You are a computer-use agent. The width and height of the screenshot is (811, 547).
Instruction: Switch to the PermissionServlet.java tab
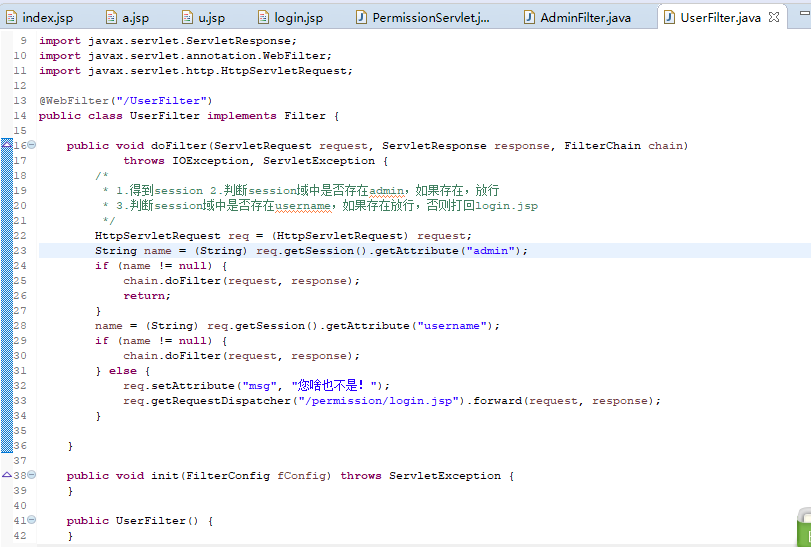pos(431,18)
